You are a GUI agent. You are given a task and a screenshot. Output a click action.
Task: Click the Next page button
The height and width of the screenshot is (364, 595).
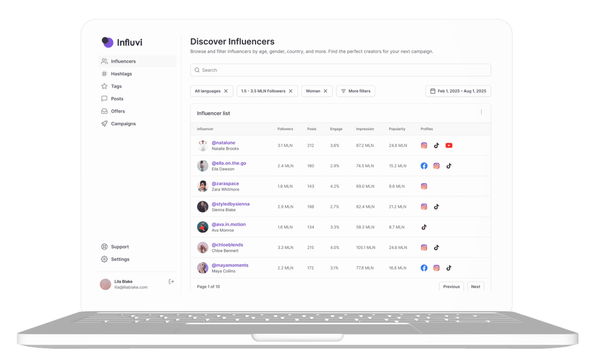475,286
